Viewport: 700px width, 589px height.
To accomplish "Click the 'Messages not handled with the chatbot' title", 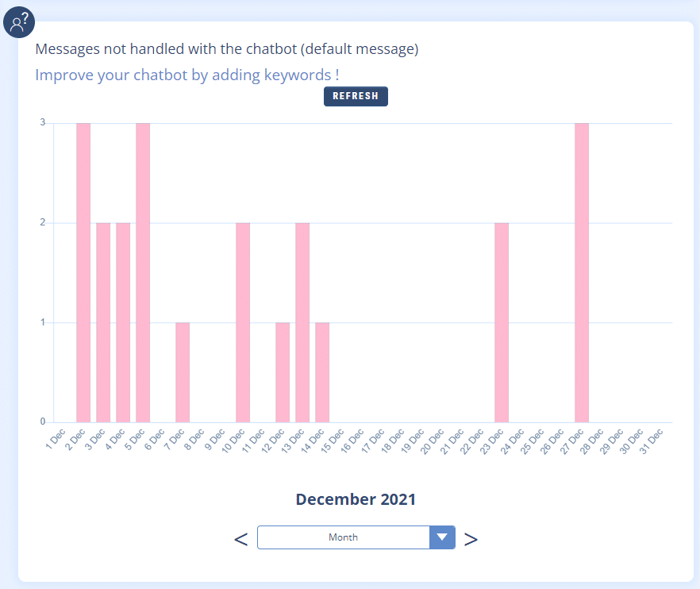I will [226, 49].
